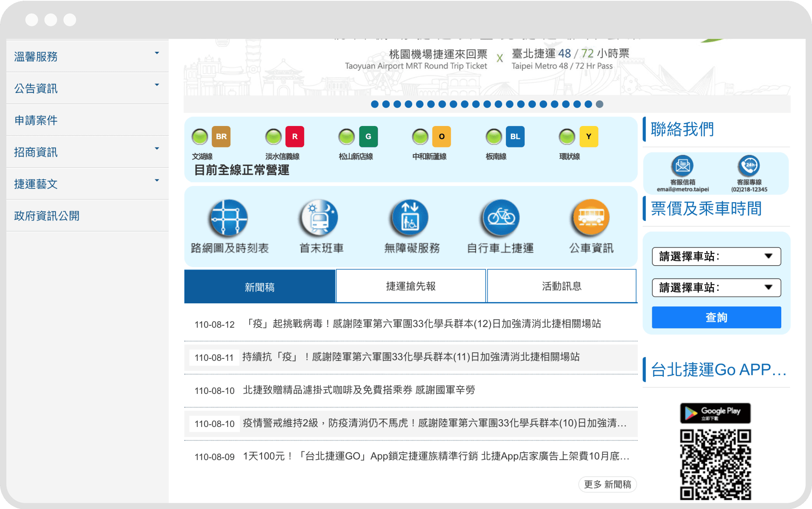Open the 無障礙服務 accessibility icon
The image size is (812, 509).
coord(410,218)
